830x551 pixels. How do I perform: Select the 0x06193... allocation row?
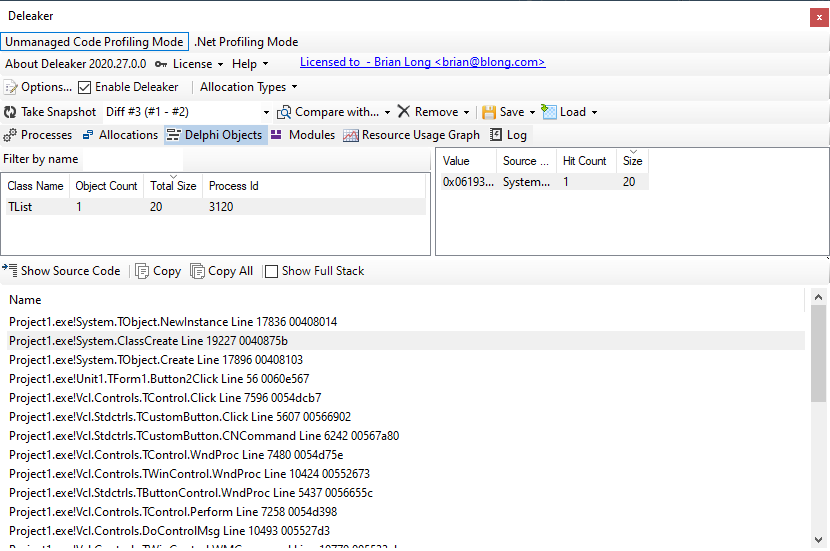click(545, 182)
